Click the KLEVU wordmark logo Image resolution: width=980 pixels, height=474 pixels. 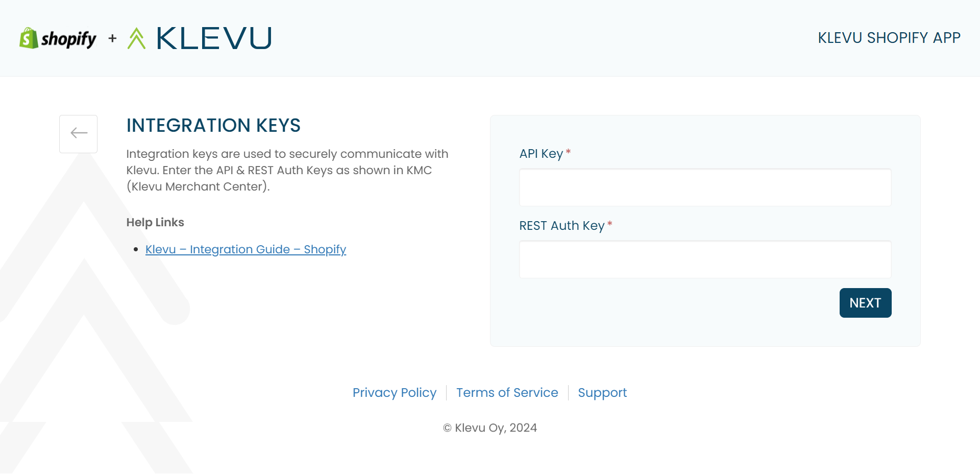[214, 38]
